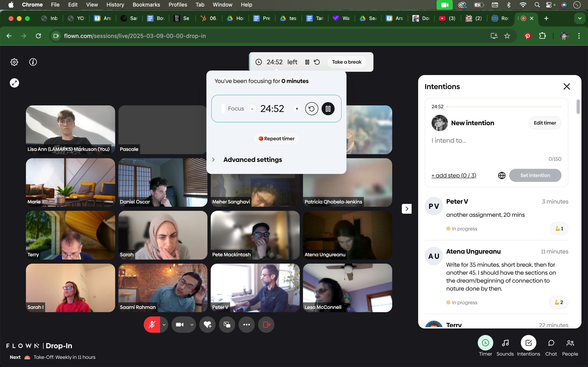
Task: Open the camera options dropdown arrow
Action: click(x=192, y=325)
